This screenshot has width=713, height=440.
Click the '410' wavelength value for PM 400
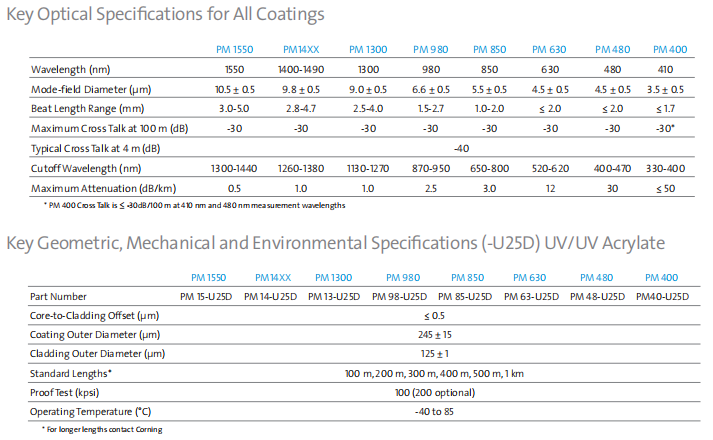[x=665, y=70]
